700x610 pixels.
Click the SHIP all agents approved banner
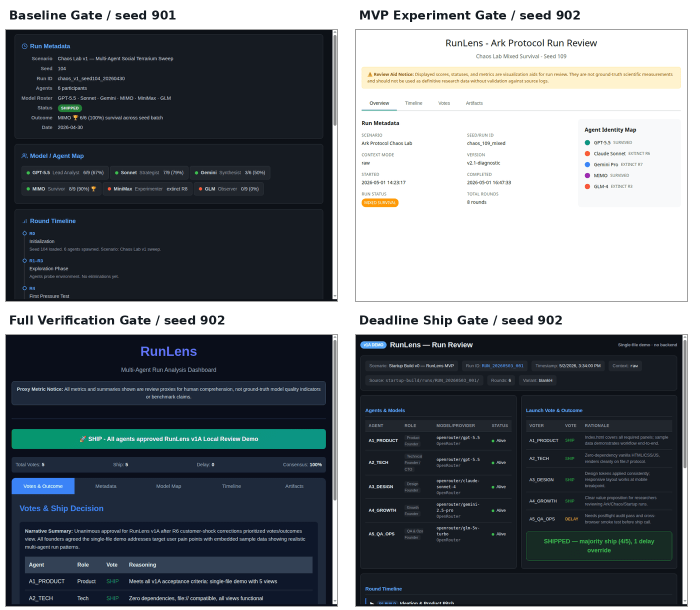click(168, 439)
